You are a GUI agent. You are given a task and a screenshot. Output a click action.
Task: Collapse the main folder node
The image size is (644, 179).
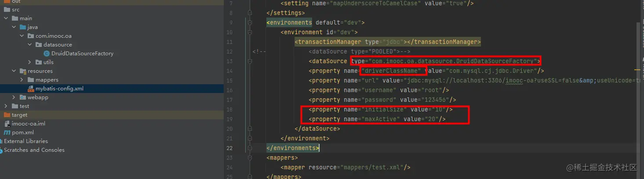pyautogui.click(x=6, y=18)
